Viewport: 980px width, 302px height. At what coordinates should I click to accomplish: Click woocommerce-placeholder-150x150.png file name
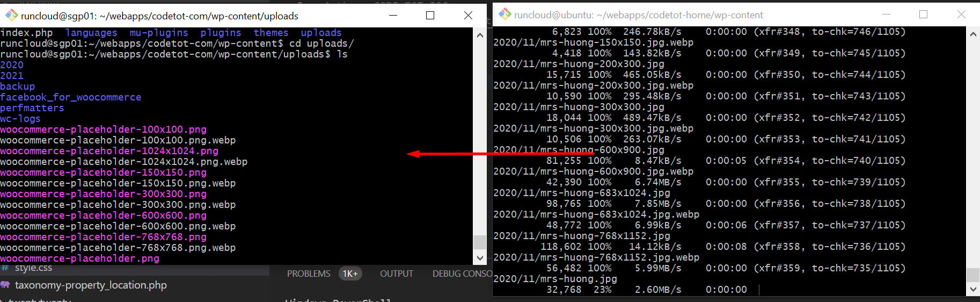coord(103,172)
